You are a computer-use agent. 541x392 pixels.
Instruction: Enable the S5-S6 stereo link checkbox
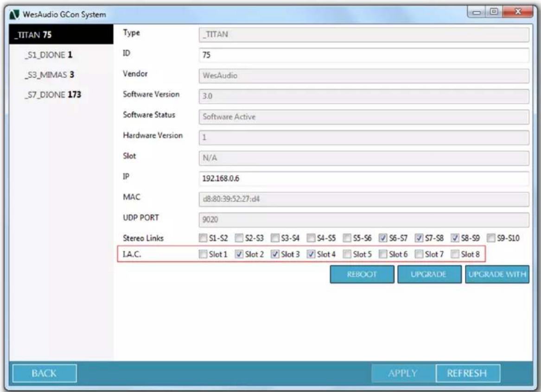[347, 238]
